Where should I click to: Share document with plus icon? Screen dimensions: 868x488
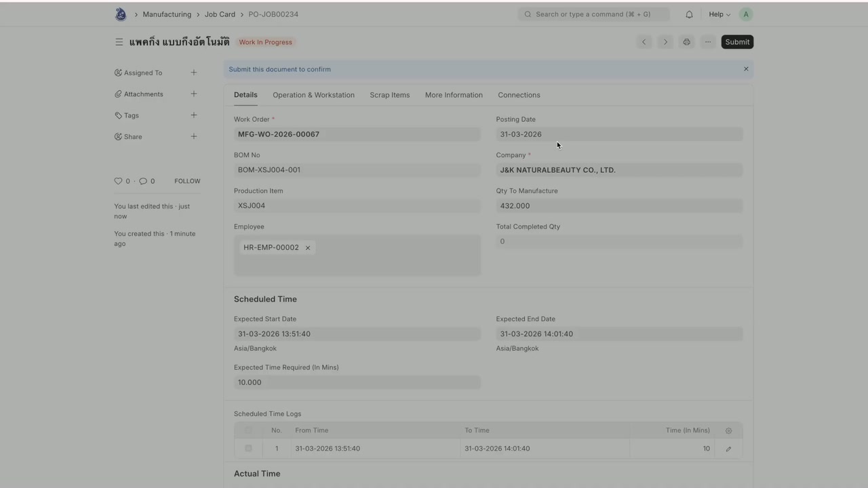(x=193, y=137)
